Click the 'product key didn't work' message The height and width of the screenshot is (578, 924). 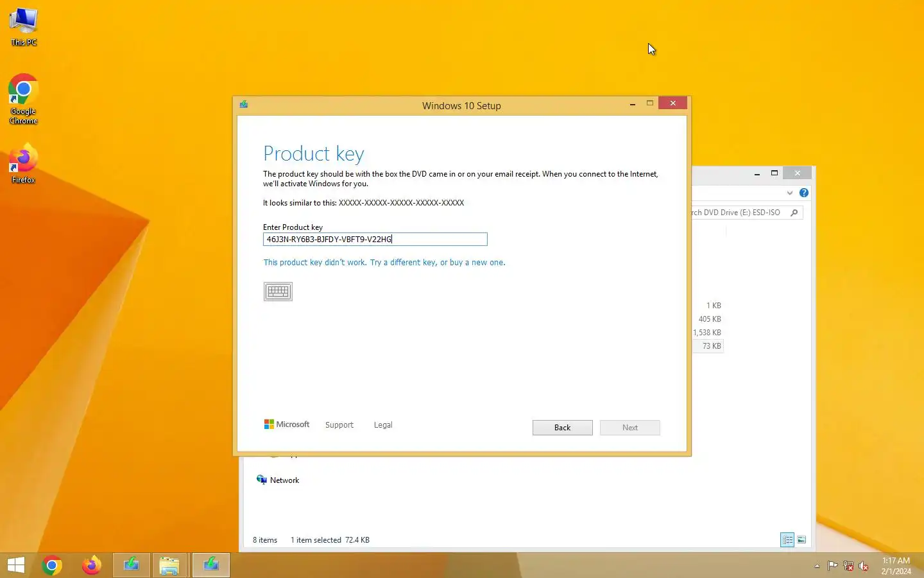point(384,262)
